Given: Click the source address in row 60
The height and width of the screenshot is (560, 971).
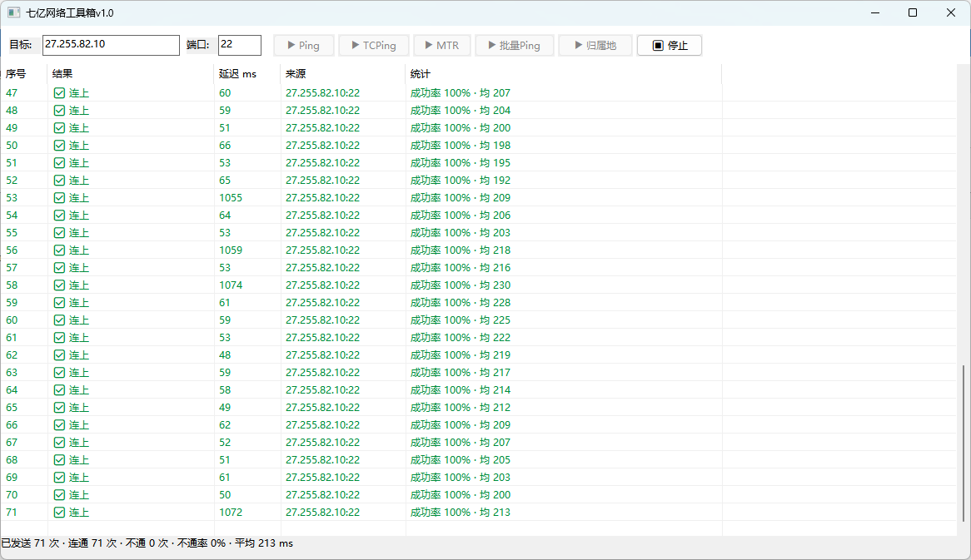Looking at the screenshot, I should click(322, 320).
